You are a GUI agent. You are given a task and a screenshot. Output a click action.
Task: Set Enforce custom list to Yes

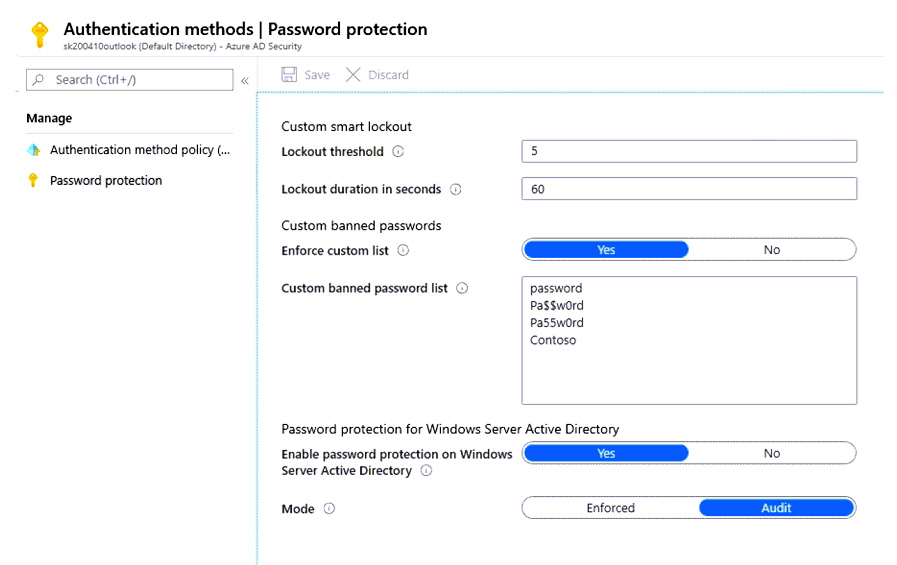(606, 250)
